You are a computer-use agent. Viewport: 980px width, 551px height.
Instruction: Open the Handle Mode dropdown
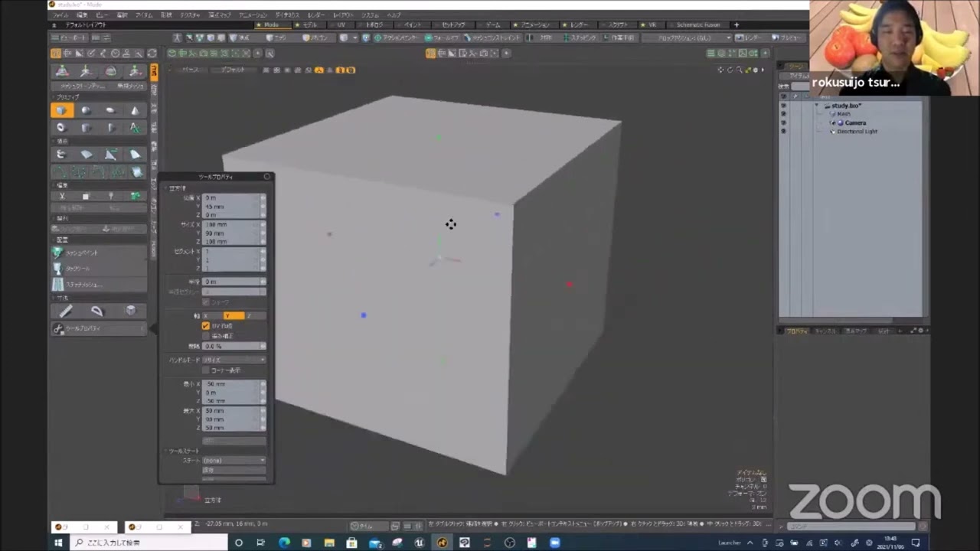pos(234,360)
